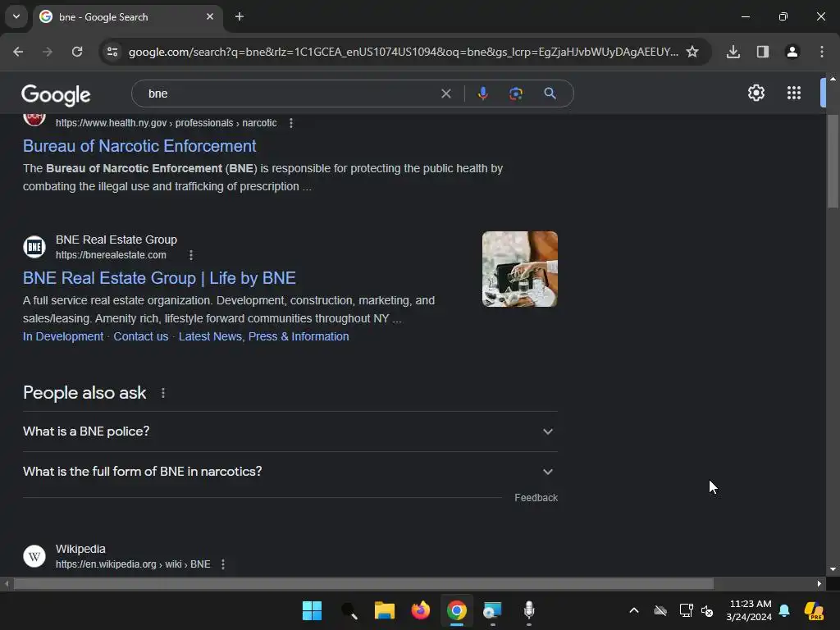840x630 pixels.
Task: Open more options for the Wikipedia result
Action: coord(223,564)
